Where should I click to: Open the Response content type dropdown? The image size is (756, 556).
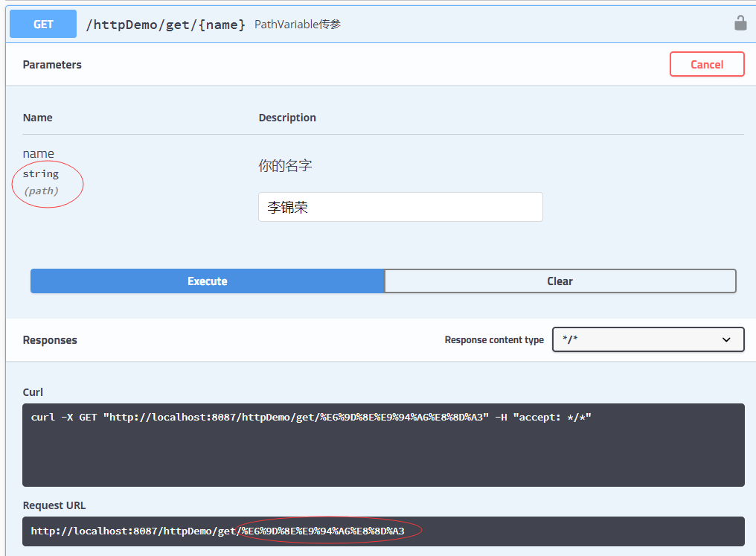pyautogui.click(x=647, y=339)
